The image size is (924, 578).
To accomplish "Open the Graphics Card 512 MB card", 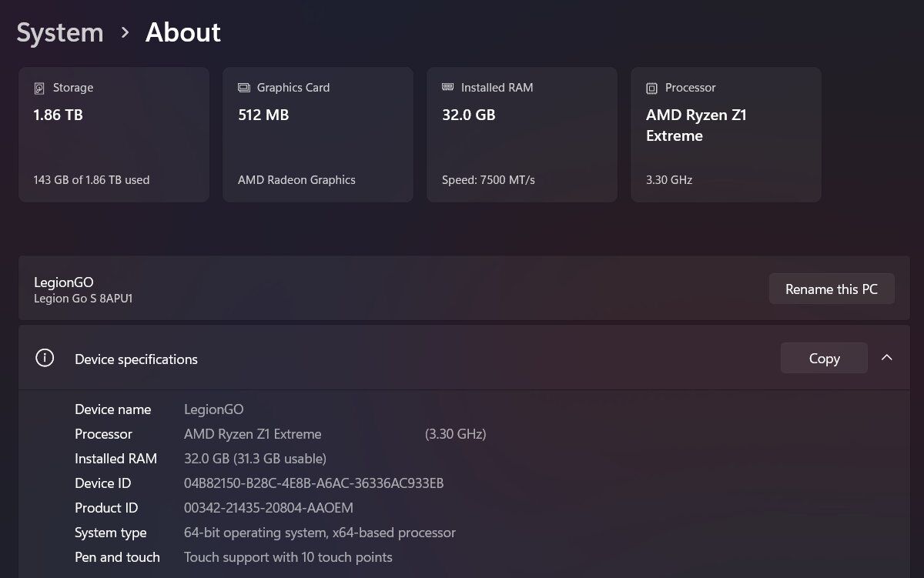I will tap(317, 135).
